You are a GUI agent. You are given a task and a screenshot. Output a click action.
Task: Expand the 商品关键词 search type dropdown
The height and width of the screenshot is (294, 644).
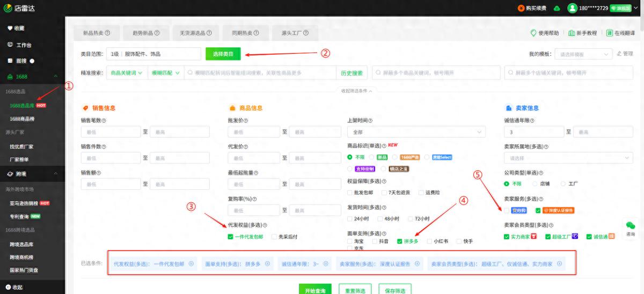(126, 73)
